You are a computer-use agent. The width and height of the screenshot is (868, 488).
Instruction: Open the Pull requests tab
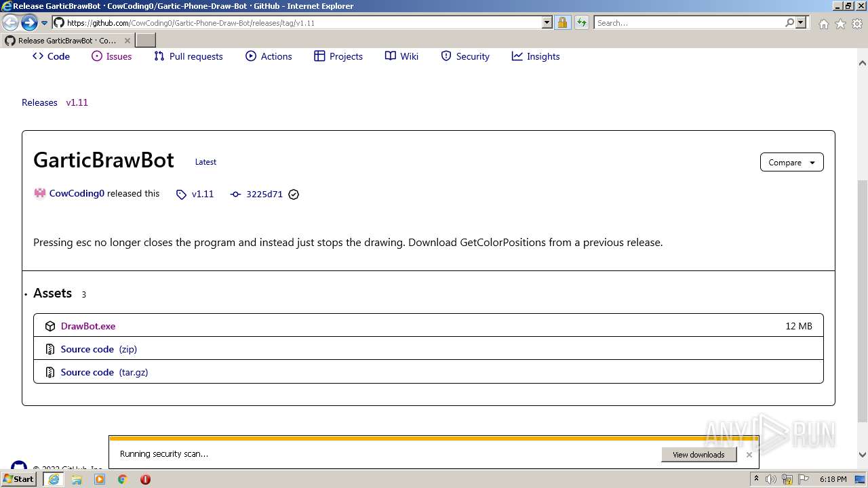click(x=189, y=56)
